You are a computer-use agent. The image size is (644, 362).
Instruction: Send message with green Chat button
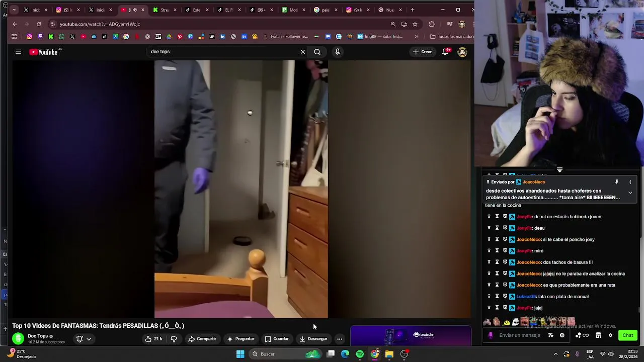[x=628, y=335]
